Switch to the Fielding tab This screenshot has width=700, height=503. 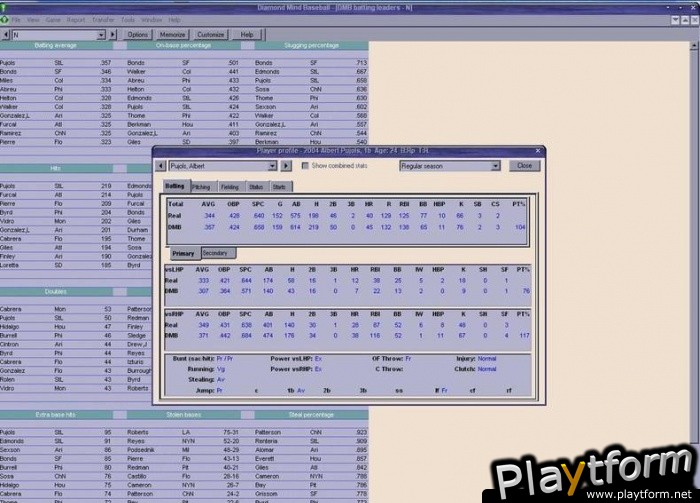coord(230,187)
